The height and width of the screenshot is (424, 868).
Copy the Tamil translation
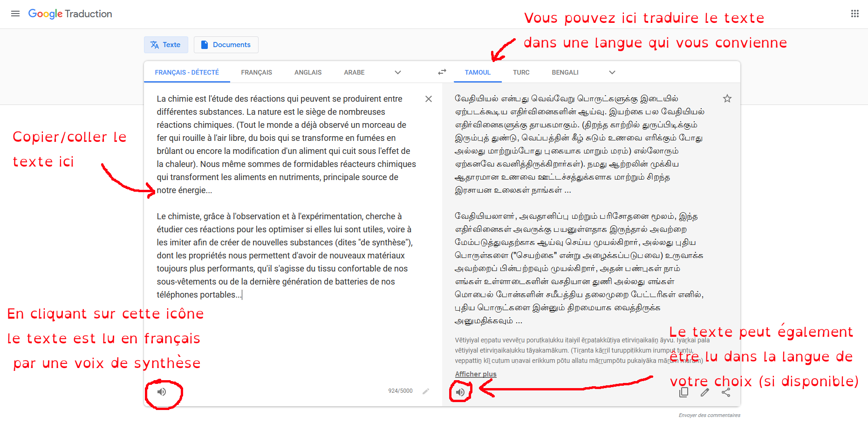[x=683, y=392]
